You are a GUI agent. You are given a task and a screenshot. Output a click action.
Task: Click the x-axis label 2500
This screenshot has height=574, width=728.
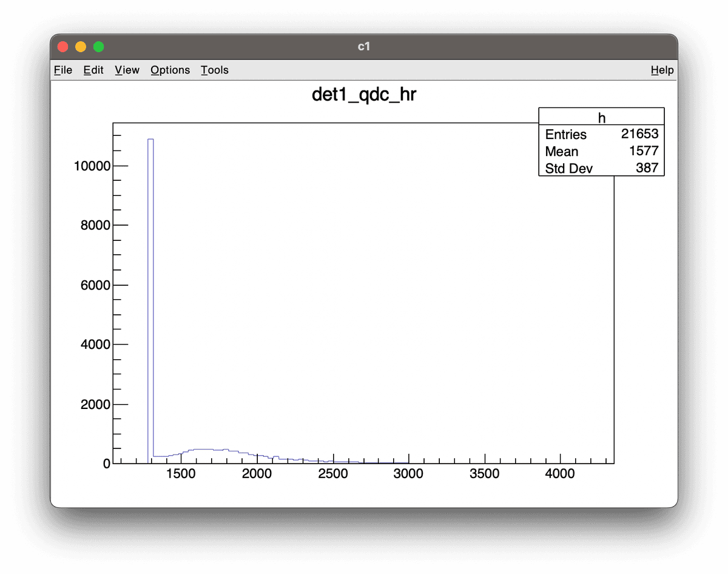click(x=332, y=474)
